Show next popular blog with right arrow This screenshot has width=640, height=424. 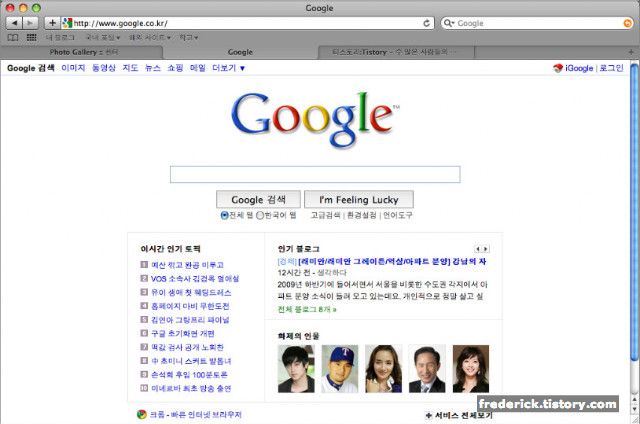pyautogui.click(x=485, y=249)
